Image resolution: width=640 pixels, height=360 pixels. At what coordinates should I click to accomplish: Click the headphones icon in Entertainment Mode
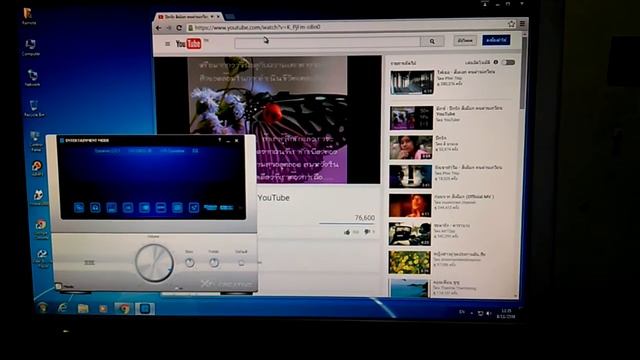click(x=95, y=208)
